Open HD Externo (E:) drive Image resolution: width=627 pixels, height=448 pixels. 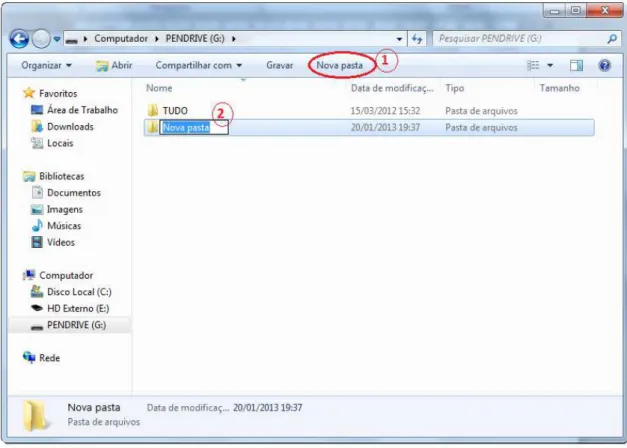(x=78, y=308)
